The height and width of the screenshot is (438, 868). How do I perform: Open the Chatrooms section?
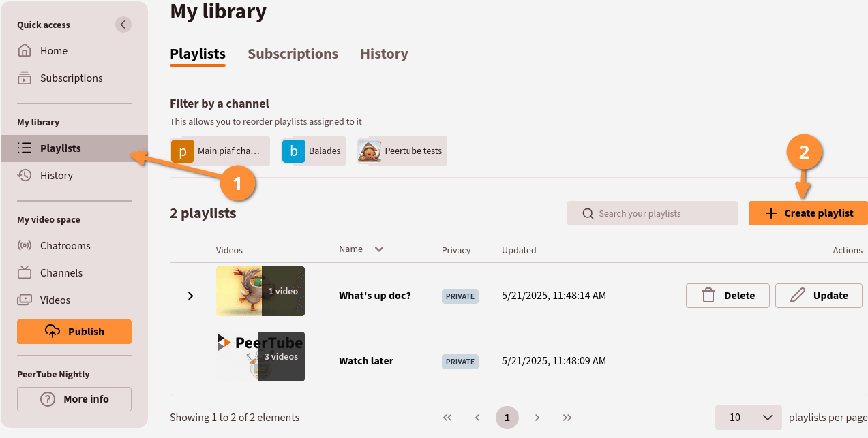(65, 246)
